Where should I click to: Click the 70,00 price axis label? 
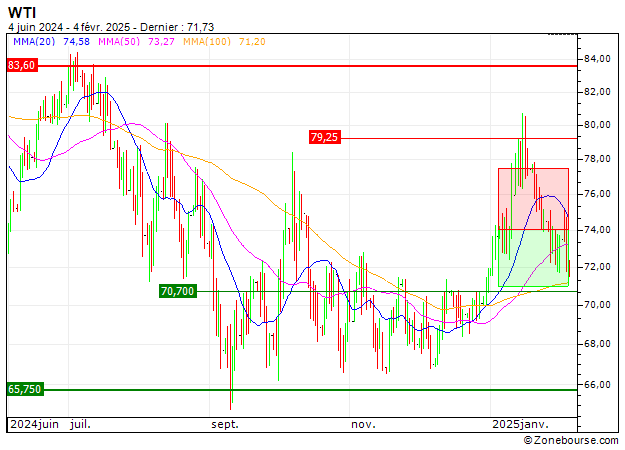(597, 305)
